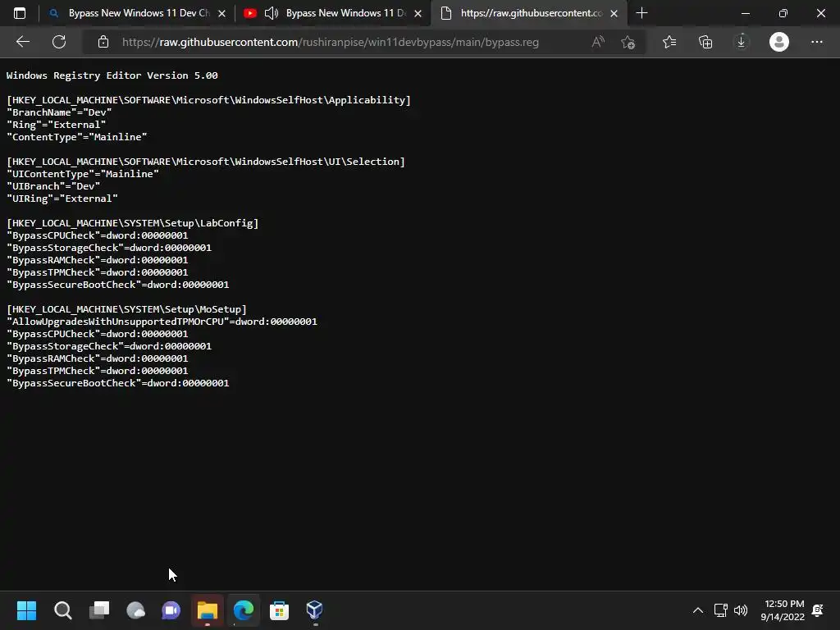Viewport: 840px width, 630px height.
Task: Open the Windows Start menu
Action: pos(26,610)
